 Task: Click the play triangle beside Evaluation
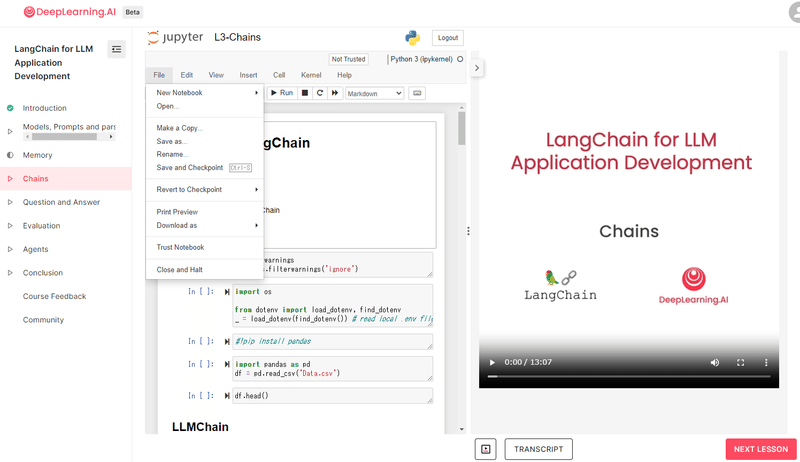[10, 225]
